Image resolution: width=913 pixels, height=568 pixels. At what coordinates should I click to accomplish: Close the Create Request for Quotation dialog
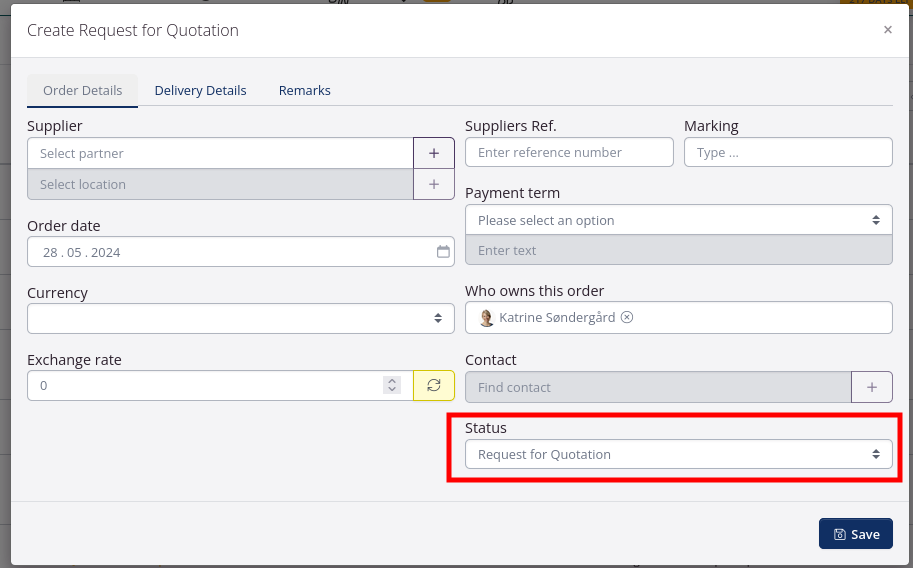coord(887,30)
